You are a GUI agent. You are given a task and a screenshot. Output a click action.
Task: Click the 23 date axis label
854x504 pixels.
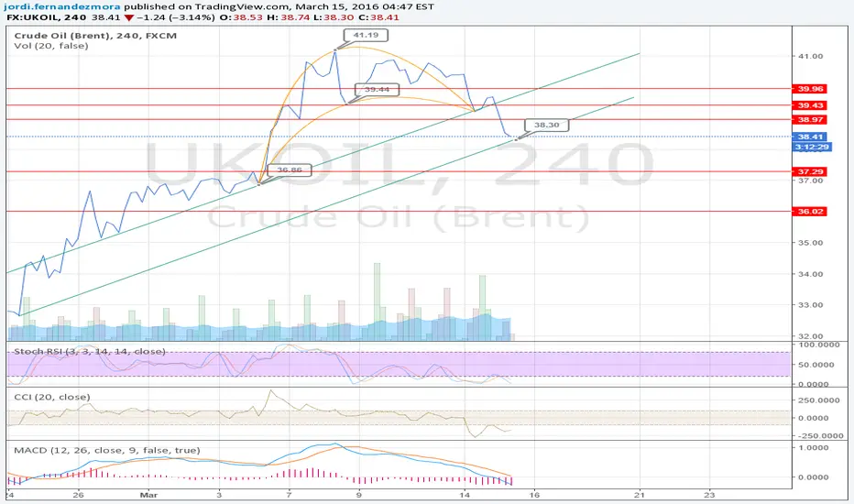click(709, 495)
